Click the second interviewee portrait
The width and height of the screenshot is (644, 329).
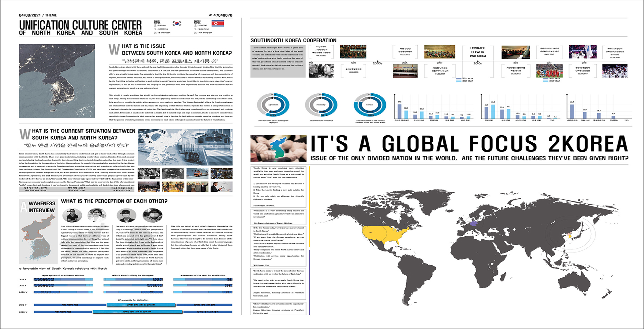click(97, 215)
